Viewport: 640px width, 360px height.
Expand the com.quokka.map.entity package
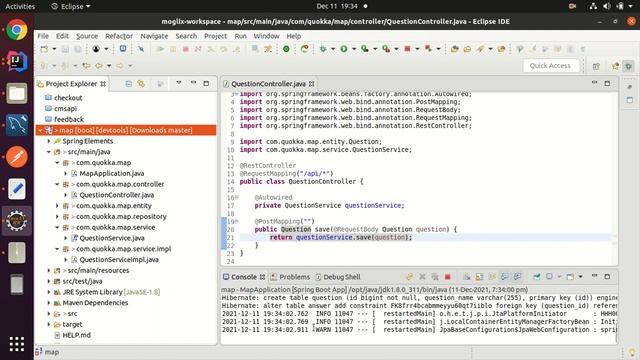click(x=57, y=206)
